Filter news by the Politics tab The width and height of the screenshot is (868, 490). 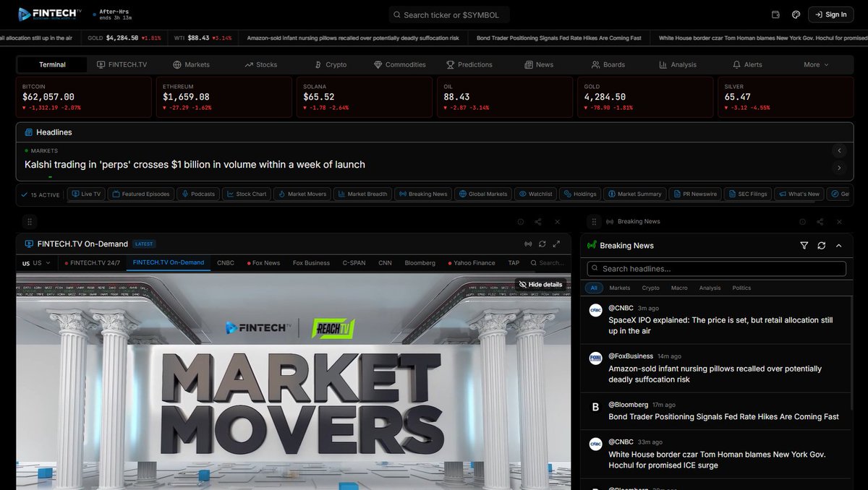(x=741, y=288)
